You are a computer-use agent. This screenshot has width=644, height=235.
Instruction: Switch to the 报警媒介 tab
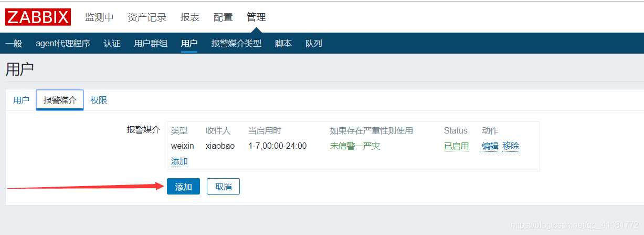point(60,100)
